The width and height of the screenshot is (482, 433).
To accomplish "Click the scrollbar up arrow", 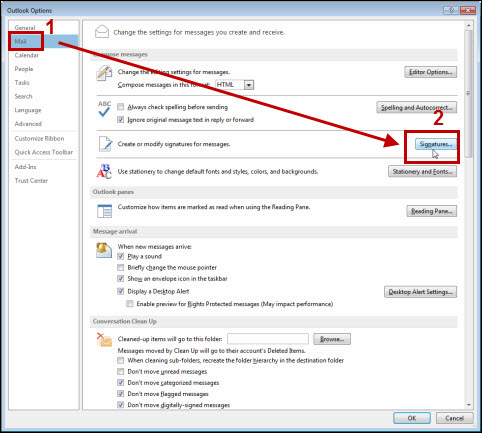I will (468, 26).
